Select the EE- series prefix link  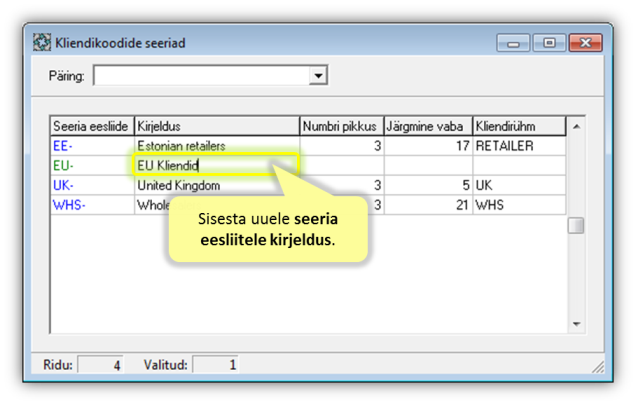point(64,146)
